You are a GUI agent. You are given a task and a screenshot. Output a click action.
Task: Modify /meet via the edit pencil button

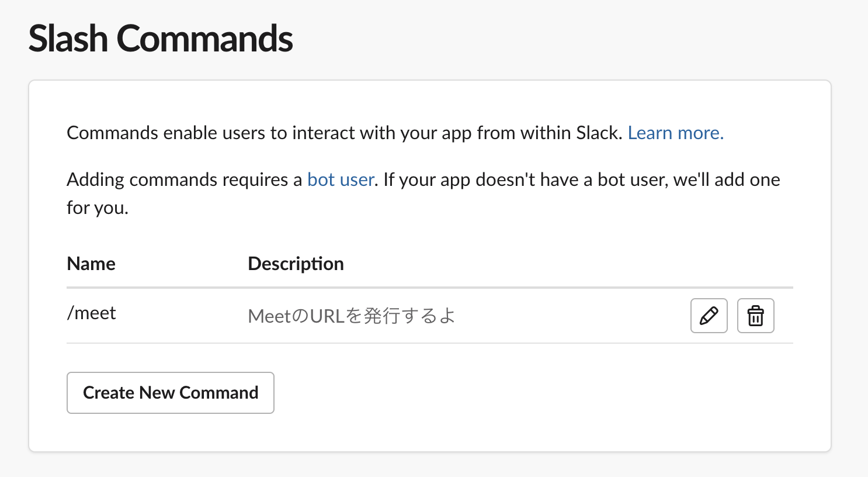(x=709, y=316)
